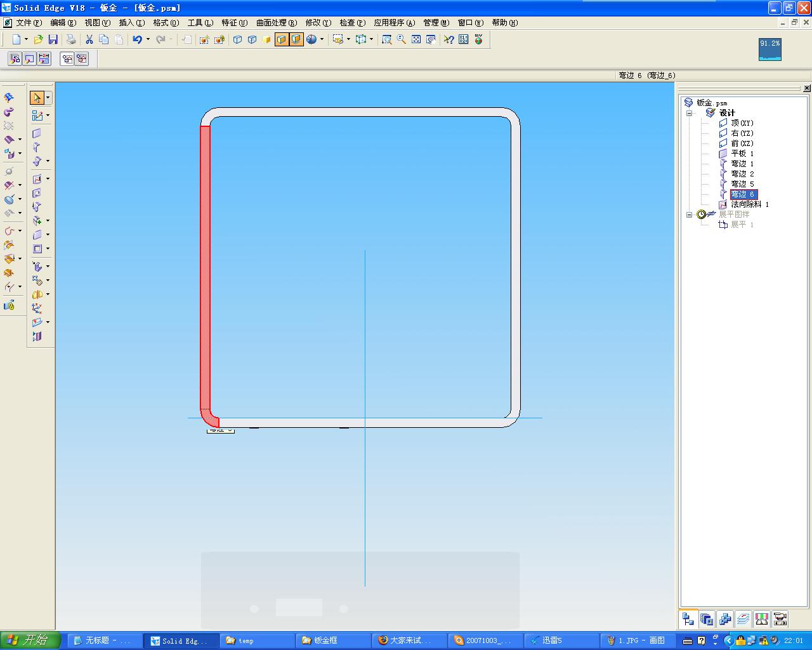
Task: Switch to the temp folder taskbar button
Action: point(257,640)
